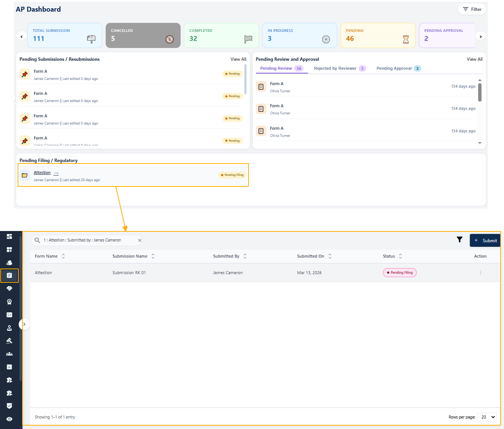Open the Attestion link in Pending Filing
The height and width of the screenshot is (429, 504).
(42, 172)
